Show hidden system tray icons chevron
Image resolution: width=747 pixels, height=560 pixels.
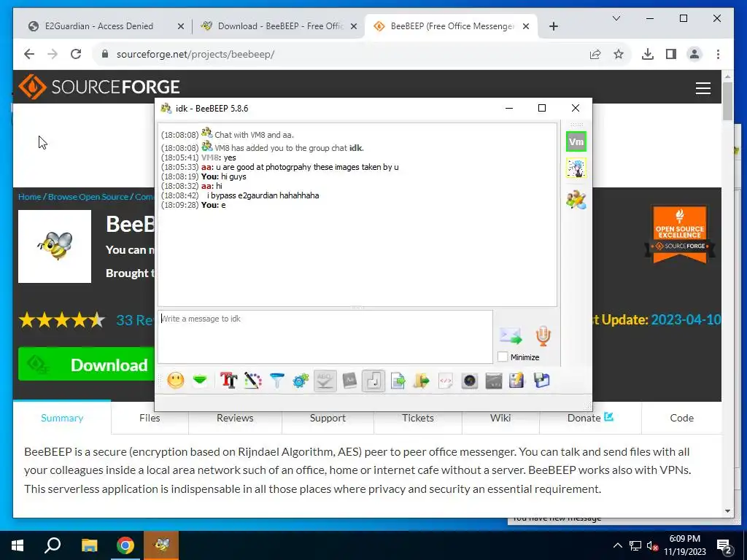pos(617,545)
